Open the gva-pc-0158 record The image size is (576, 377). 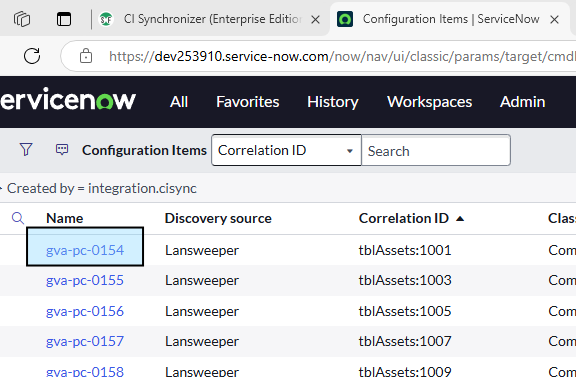pyautogui.click(x=85, y=371)
